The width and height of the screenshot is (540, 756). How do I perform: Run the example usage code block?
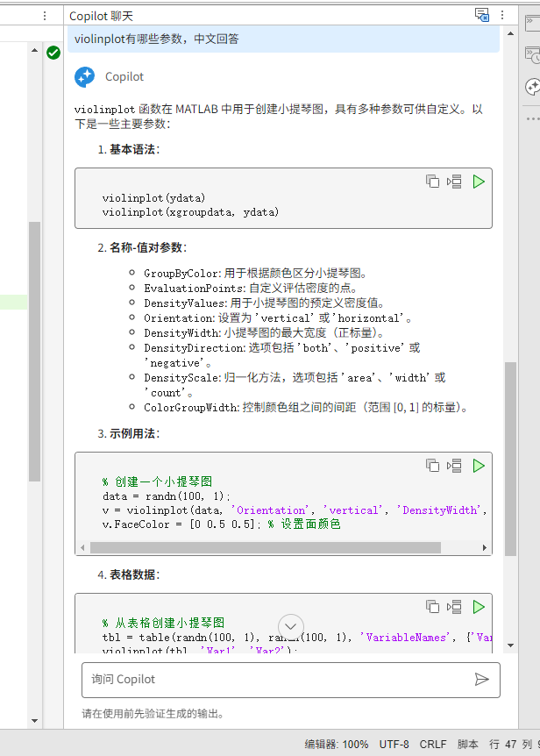coord(479,466)
